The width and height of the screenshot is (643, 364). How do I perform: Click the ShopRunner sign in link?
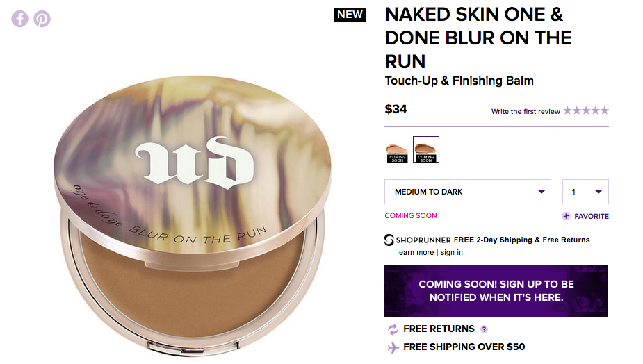coord(452,252)
